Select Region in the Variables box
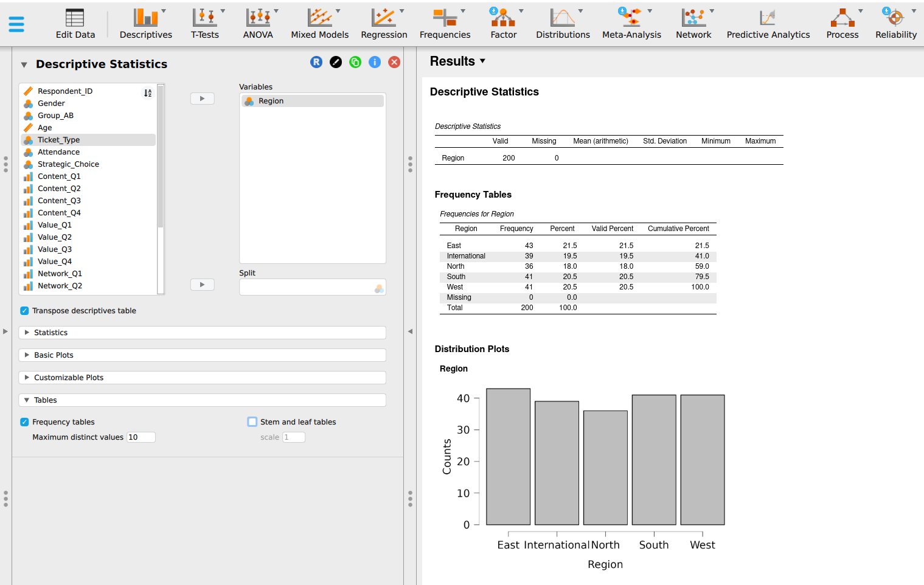 coord(313,101)
